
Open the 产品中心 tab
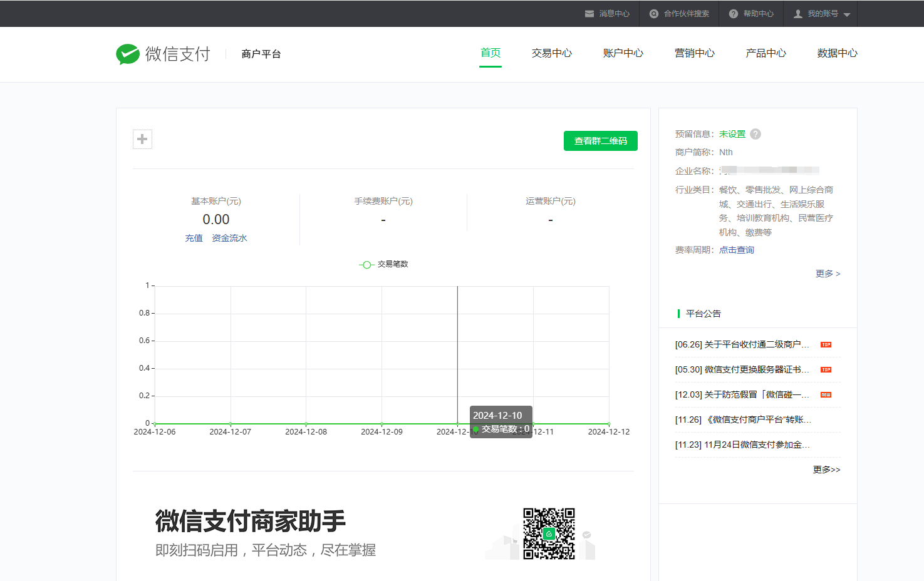[766, 53]
